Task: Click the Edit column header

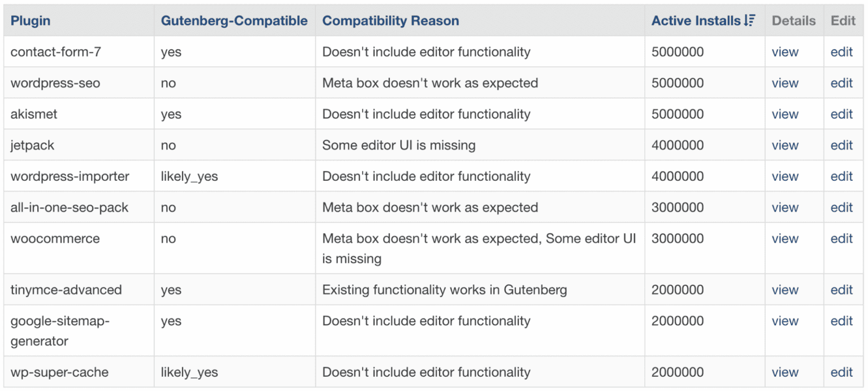Action: coord(842,20)
